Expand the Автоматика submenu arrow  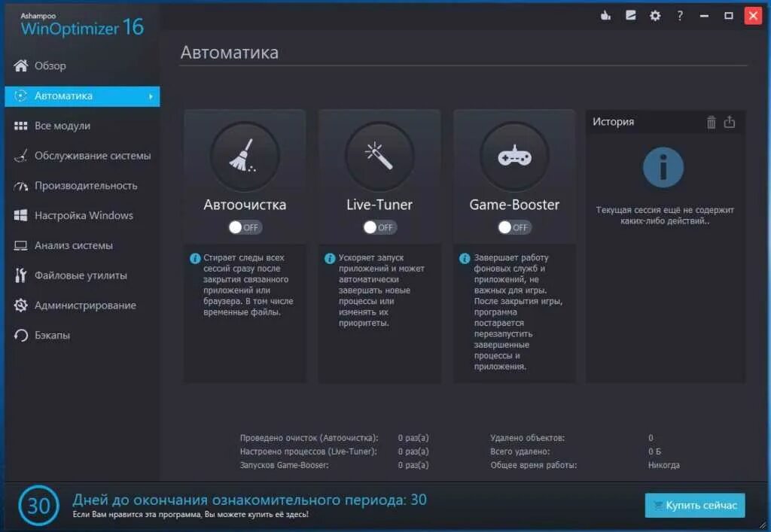tap(151, 96)
